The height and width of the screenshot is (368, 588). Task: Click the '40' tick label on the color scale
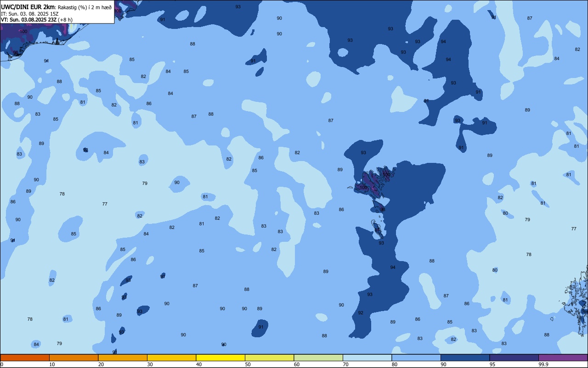click(199, 364)
